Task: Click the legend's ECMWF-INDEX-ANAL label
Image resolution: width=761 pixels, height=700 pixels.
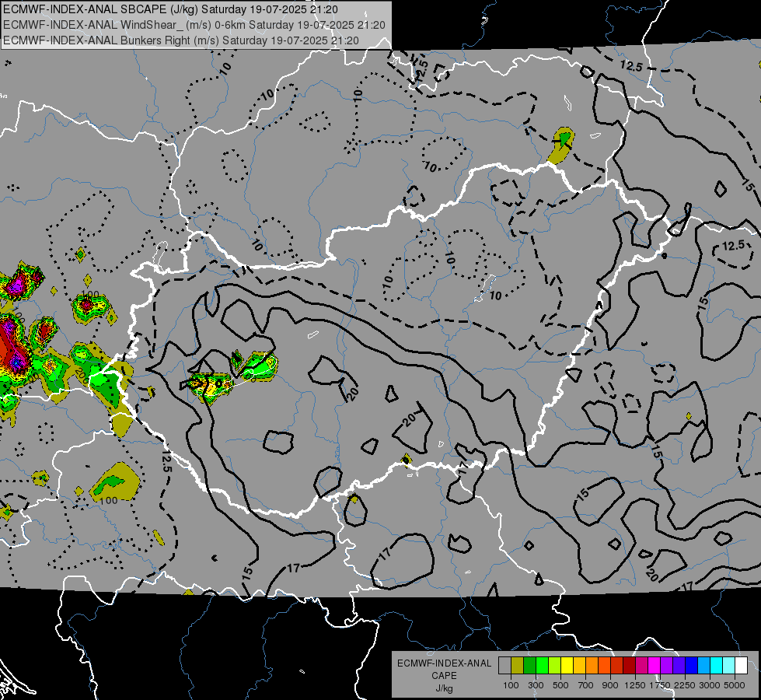Action: [x=444, y=663]
